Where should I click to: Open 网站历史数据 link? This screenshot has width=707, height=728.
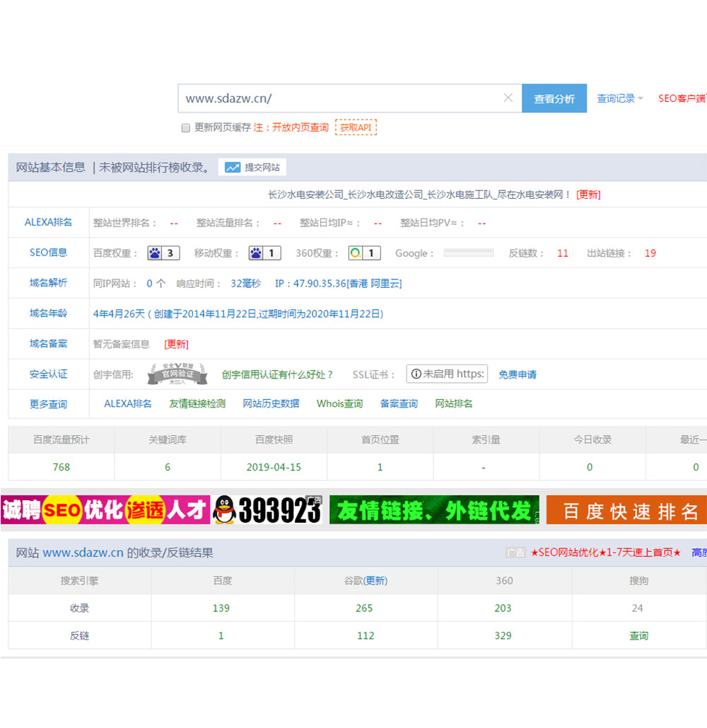271,403
